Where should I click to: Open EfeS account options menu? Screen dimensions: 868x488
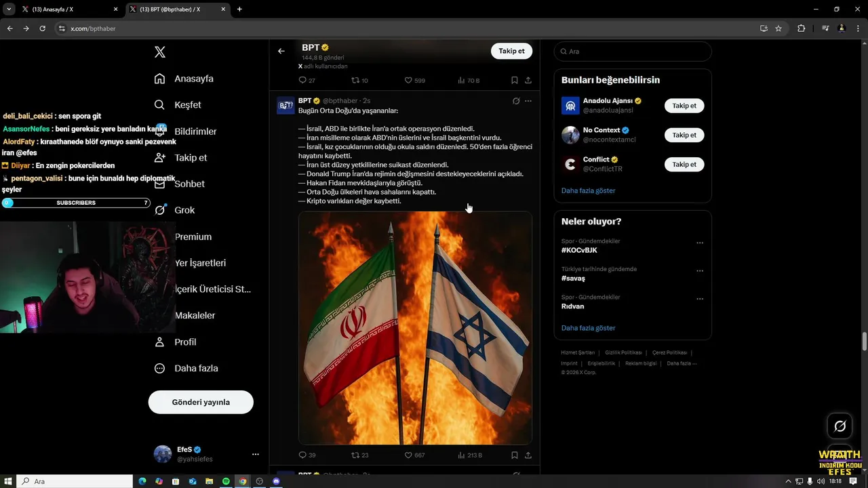coord(255,454)
